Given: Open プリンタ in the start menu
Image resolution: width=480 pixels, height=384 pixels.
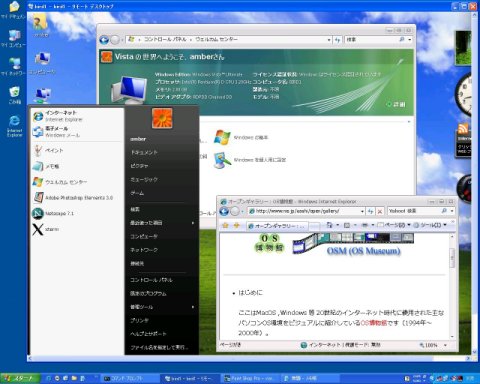Looking at the screenshot, I should (x=139, y=320).
